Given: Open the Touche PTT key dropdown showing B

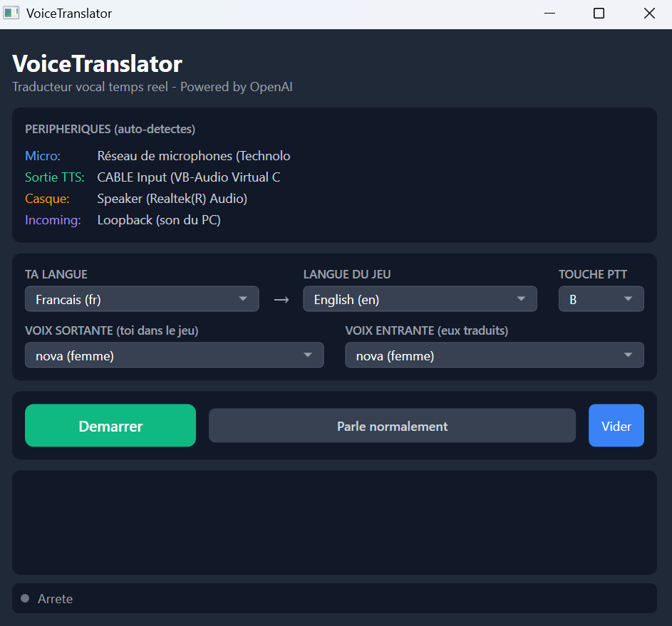Looking at the screenshot, I should [601, 299].
